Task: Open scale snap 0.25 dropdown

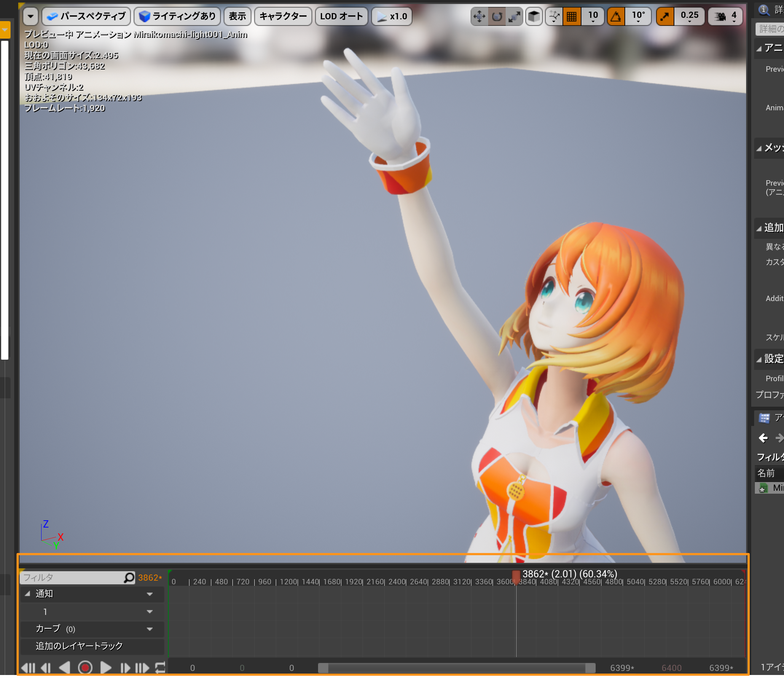Action: [689, 16]
